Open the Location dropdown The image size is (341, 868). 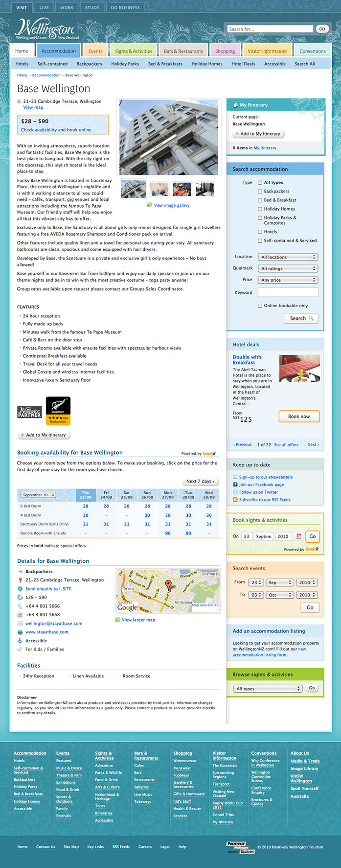coord(288,257)
